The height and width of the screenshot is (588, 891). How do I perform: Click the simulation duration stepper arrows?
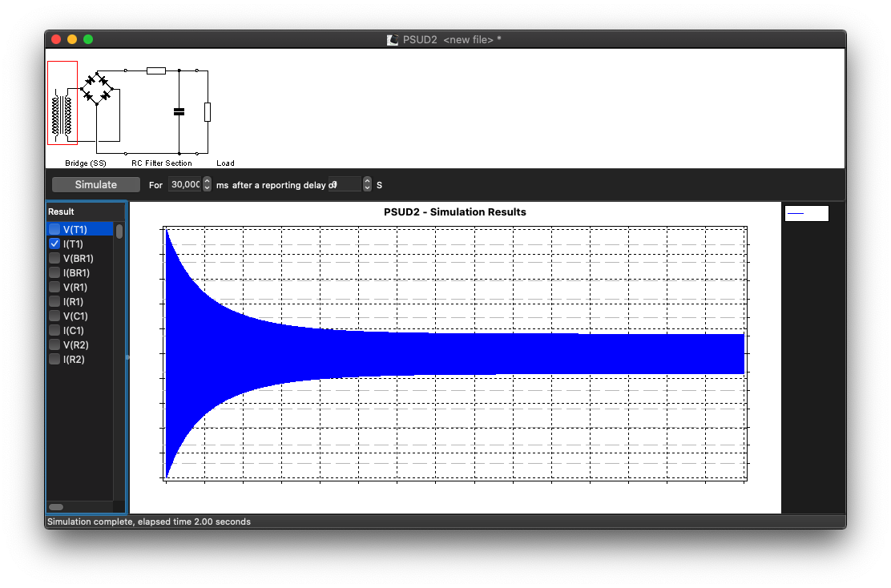(x=207, y=184)
